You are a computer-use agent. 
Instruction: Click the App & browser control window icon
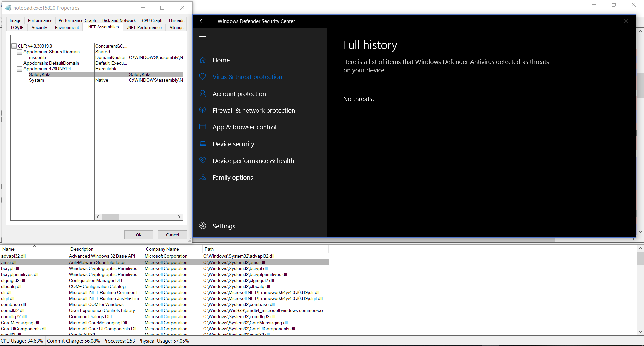pyautogui.click(x=203, y=127)
